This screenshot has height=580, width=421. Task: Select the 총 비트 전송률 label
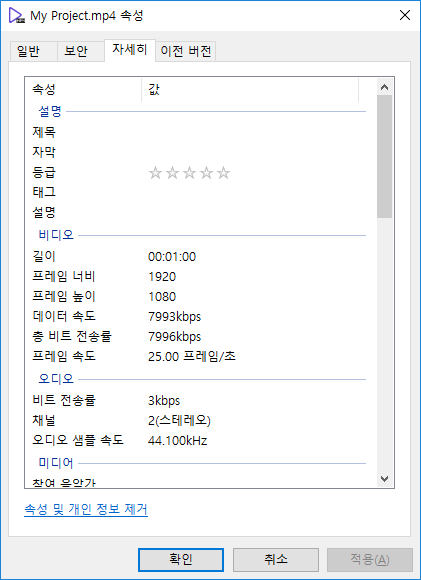tap(72, 336)
